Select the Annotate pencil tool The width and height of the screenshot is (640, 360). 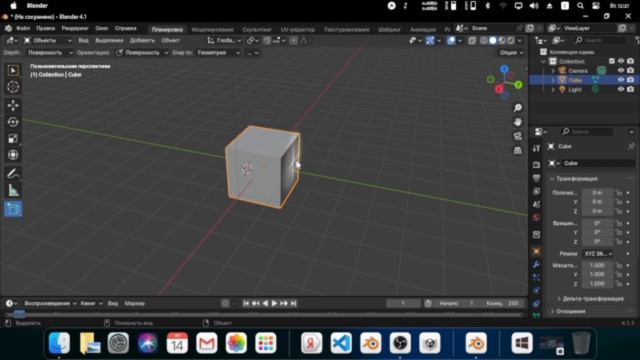(x=13, y=174)
